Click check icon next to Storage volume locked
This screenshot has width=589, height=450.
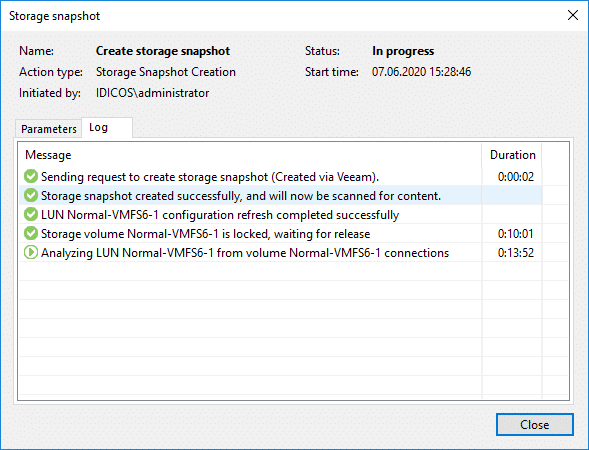tap(31, 234)
